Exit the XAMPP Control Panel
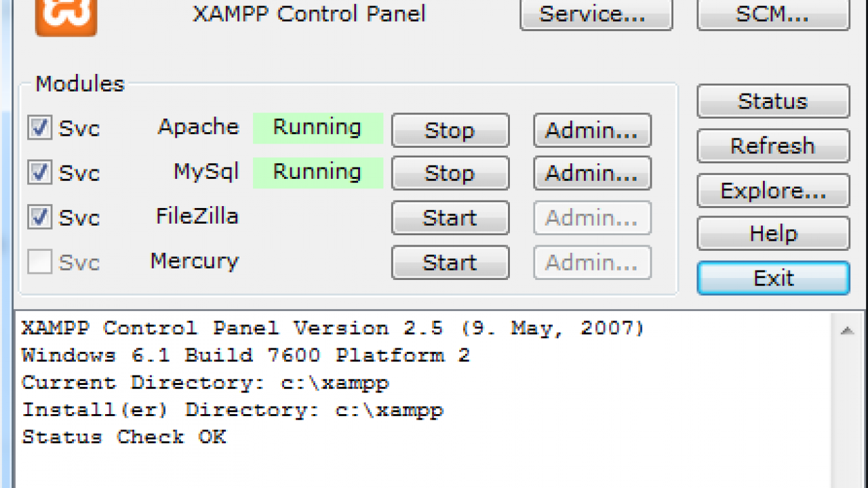 772,278
